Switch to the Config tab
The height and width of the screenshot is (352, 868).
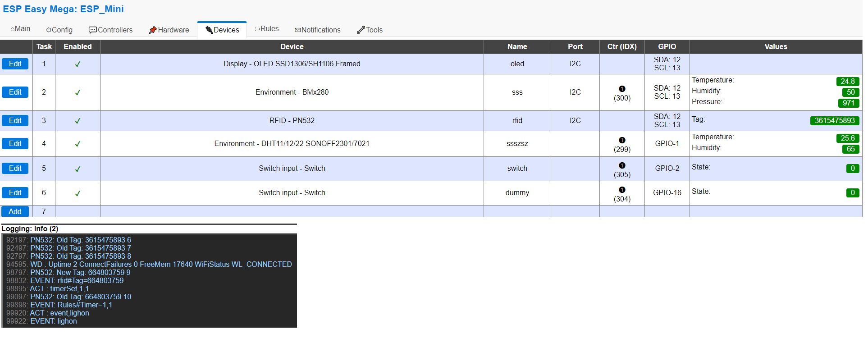59,30
